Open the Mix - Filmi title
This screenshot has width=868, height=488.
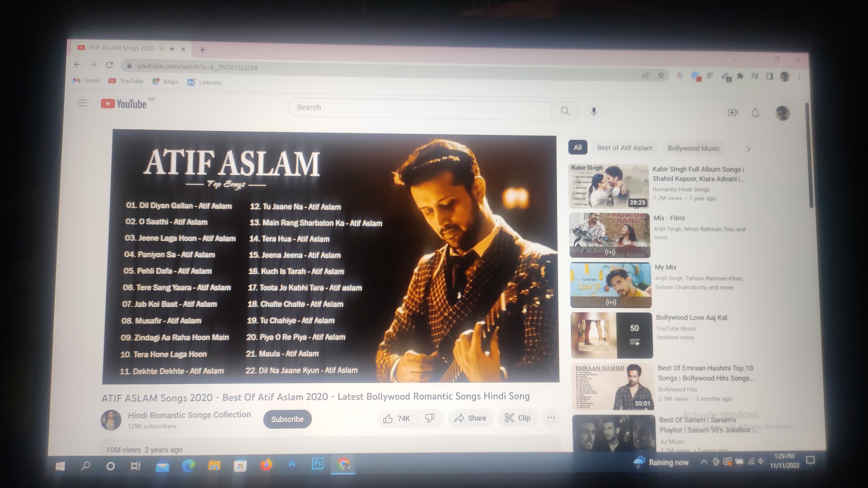(669, 218)
